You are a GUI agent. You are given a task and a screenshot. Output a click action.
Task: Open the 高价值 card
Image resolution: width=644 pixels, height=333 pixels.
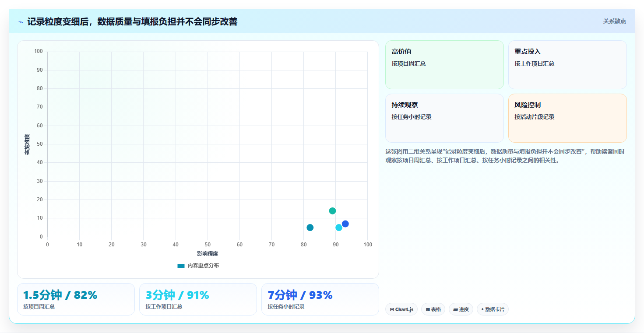444,65
